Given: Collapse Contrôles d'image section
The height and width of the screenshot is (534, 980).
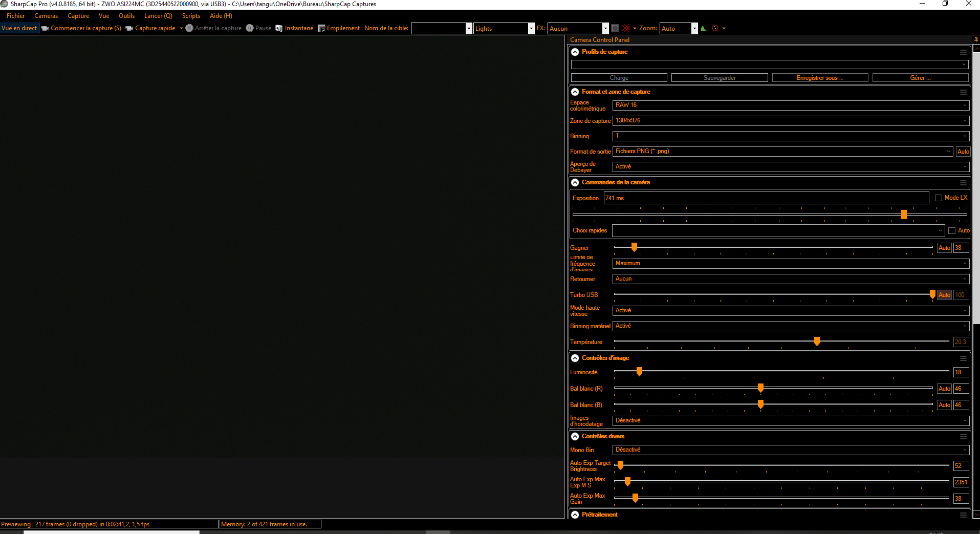Looking at the screenshot, I should pos(575,358).
